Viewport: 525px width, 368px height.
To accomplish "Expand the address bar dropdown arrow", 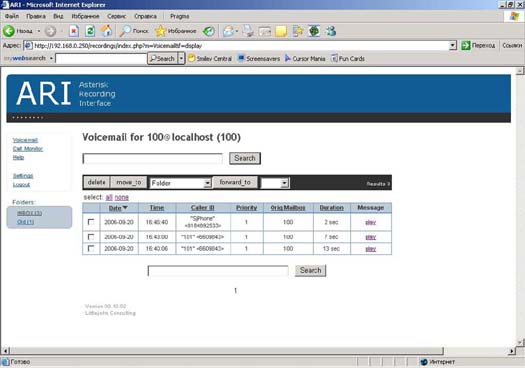I will pos(453,45).
